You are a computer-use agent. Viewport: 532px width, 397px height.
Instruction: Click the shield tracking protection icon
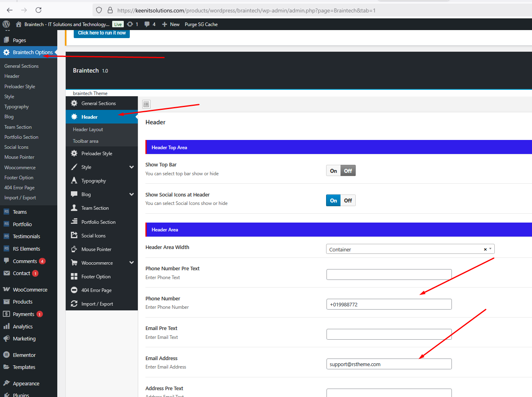(x=99, y=10)
